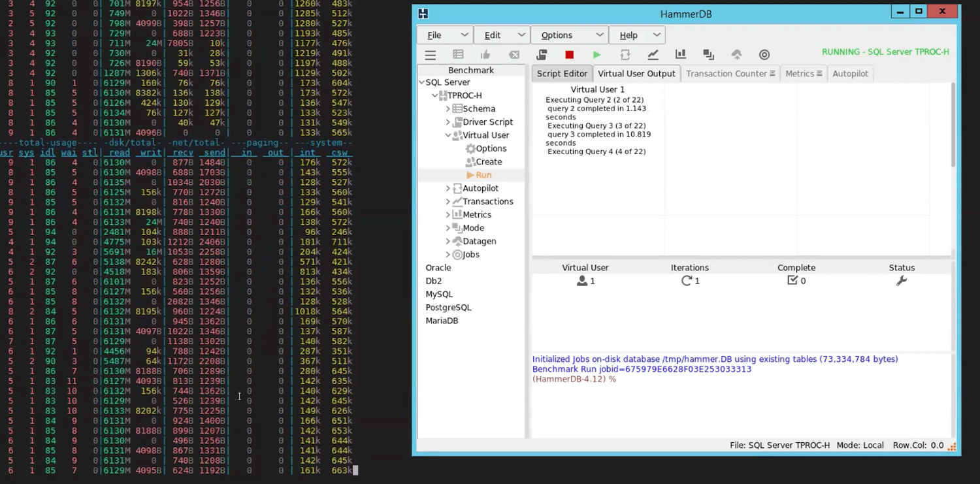
Task: Expand the Driver Script tree node
Action: tap(448, 122)
